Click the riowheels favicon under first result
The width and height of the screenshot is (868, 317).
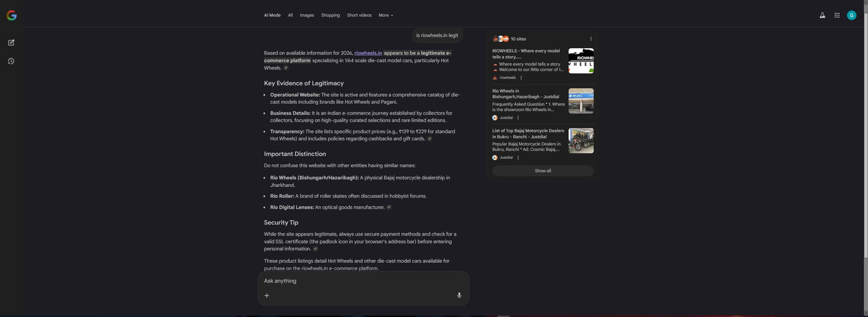(495, 78)
